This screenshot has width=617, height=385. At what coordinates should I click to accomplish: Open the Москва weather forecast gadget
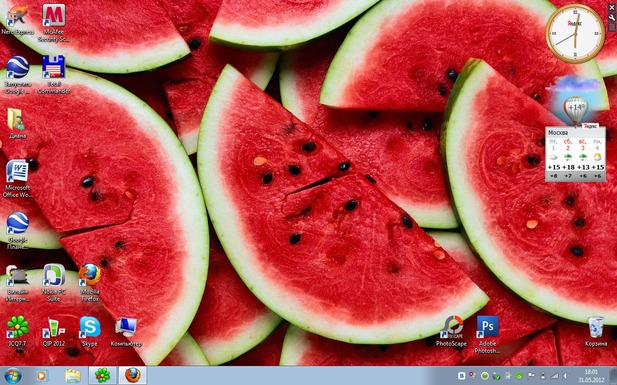click(x=575, y=154)
